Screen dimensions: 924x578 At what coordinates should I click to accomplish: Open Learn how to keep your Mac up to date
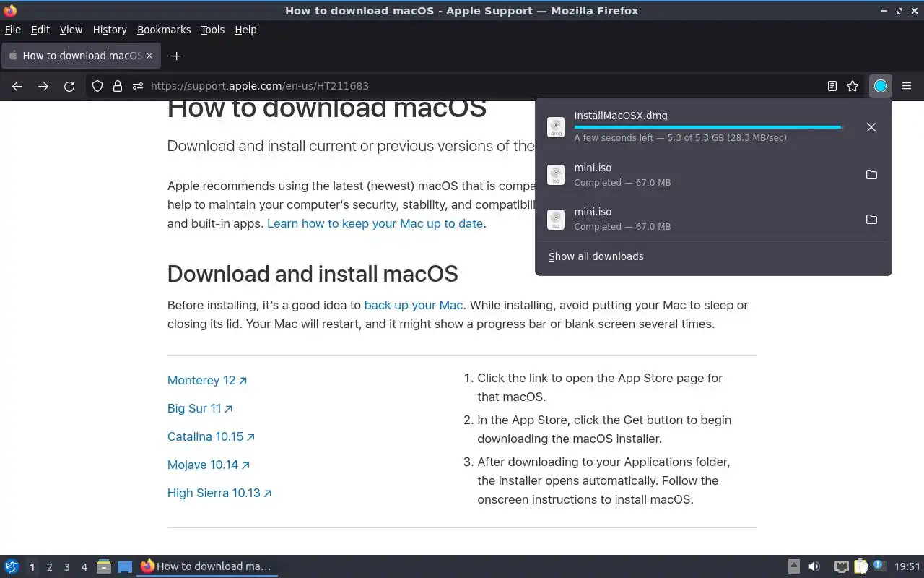click(375, 223)
